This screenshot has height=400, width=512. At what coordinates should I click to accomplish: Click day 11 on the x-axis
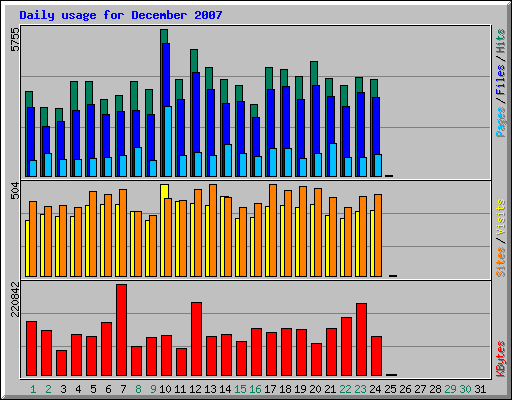coord(180,389)
